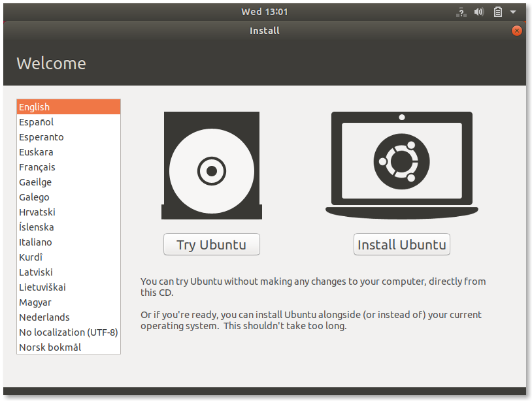Choose No localization (UTF-8) option

point(69,332)
